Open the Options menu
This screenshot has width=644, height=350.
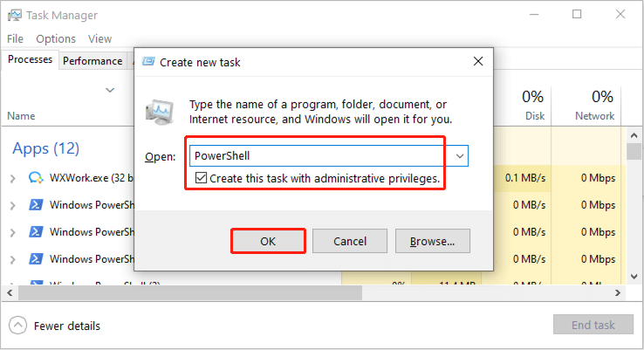point(56,39)
